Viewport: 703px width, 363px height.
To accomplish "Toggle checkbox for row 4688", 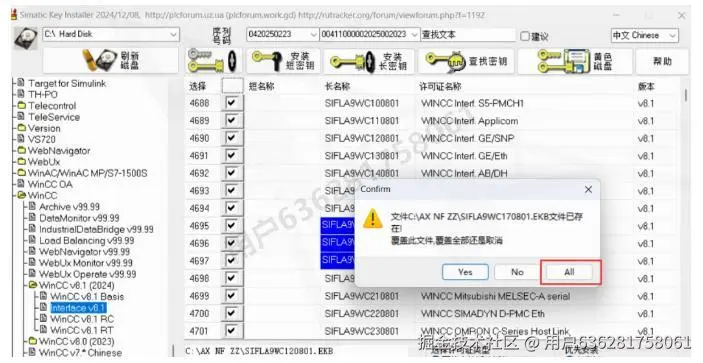I will (x=231, y=103).
